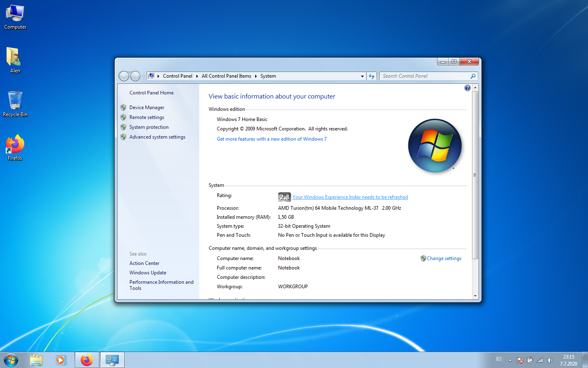588x368 pixels.
Task: Maximize the System window
Action: tap(454, 61)
